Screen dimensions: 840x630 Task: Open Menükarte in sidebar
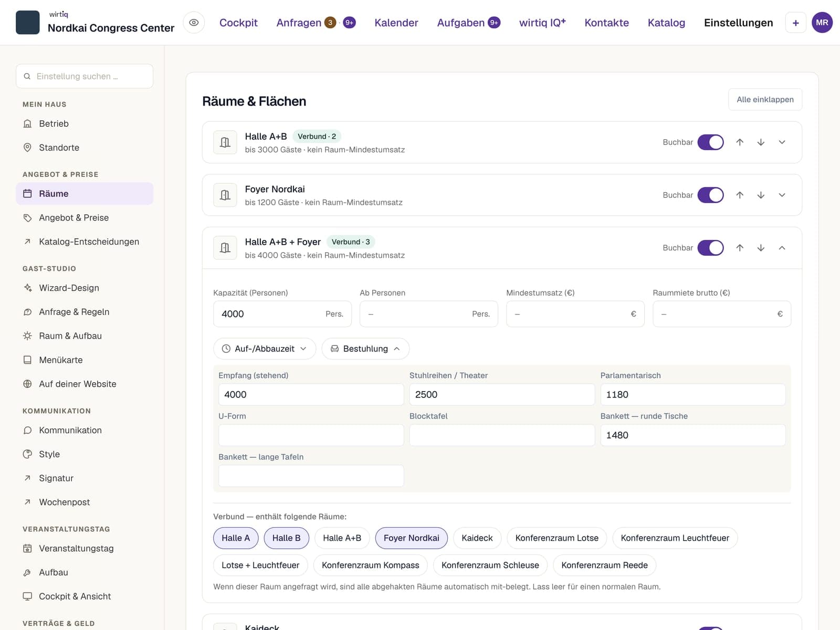coord(85,360)
